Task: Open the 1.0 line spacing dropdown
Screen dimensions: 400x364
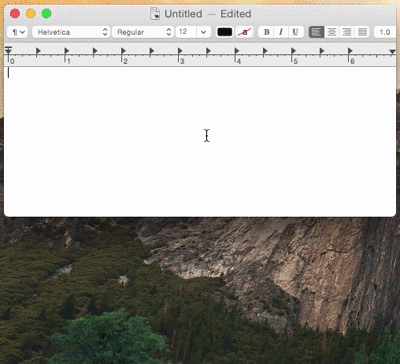Action: [x=385, y=32]
